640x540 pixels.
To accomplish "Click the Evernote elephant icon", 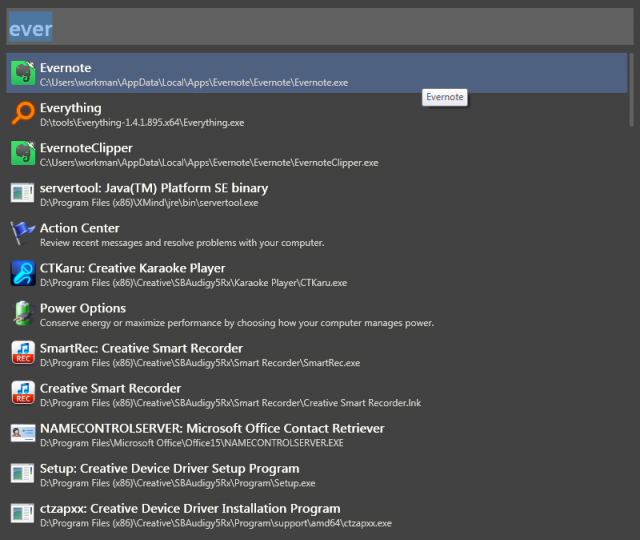I will coord(23,73).
